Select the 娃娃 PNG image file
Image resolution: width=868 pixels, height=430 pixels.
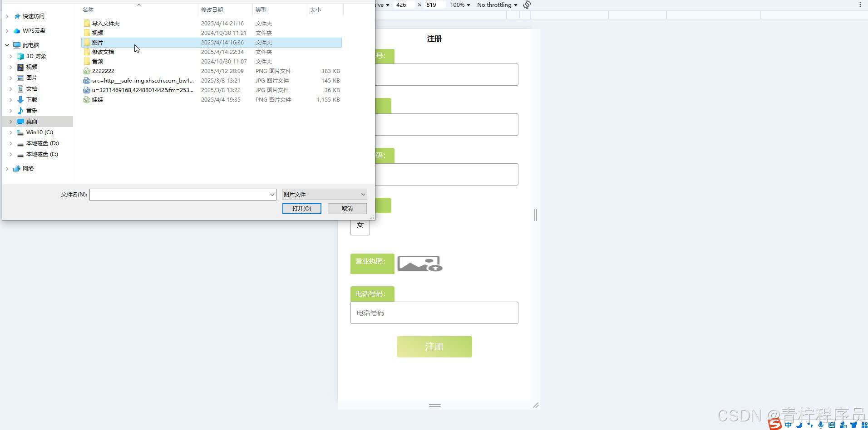pyautogui.click(x=98, y=100)
